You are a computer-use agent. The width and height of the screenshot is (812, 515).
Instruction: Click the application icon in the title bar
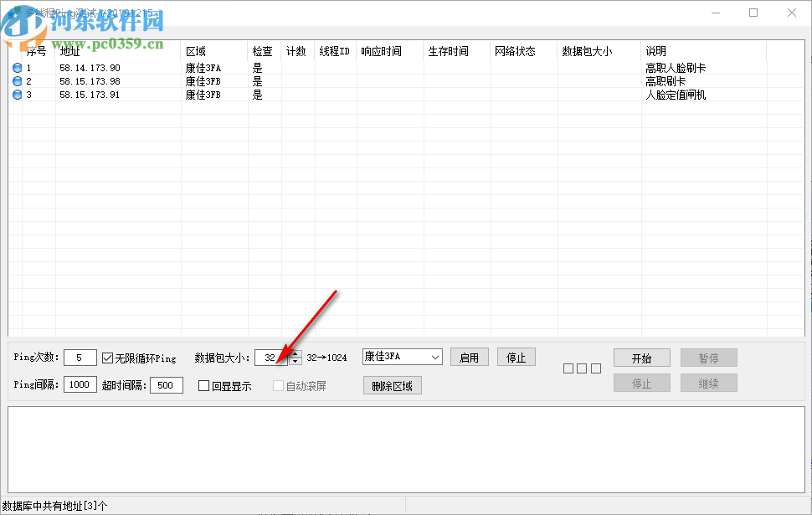pos(15,13)
